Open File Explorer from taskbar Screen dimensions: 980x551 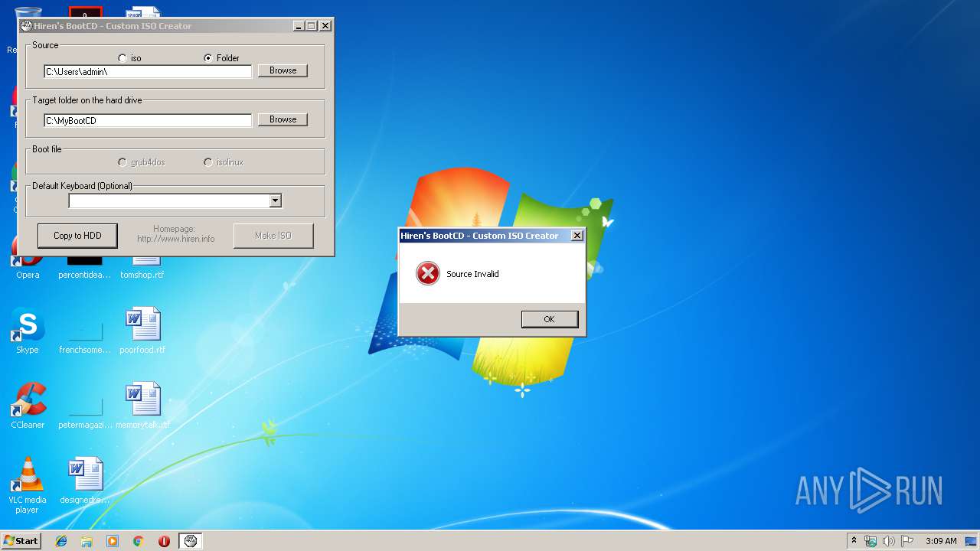pyautogui.click(x=87, y=541)
